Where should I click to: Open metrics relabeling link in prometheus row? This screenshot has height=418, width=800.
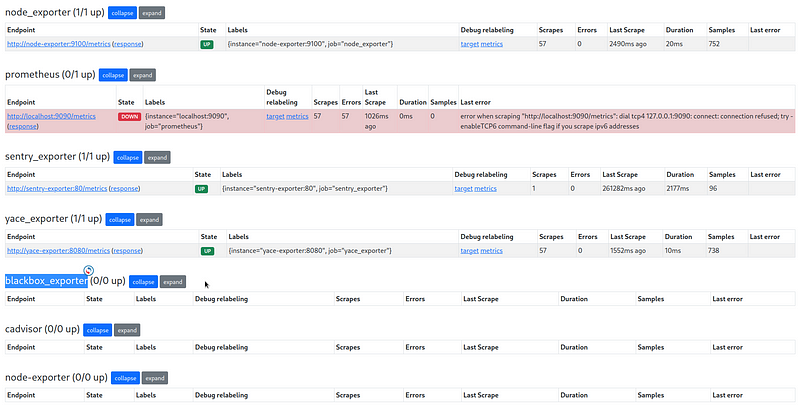[x=297, y=116]
